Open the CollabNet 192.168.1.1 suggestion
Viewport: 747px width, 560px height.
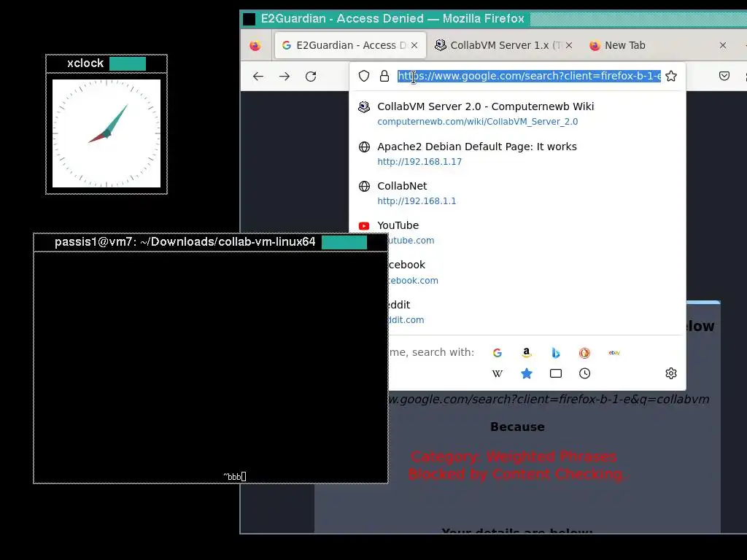[x=517, y=192]
